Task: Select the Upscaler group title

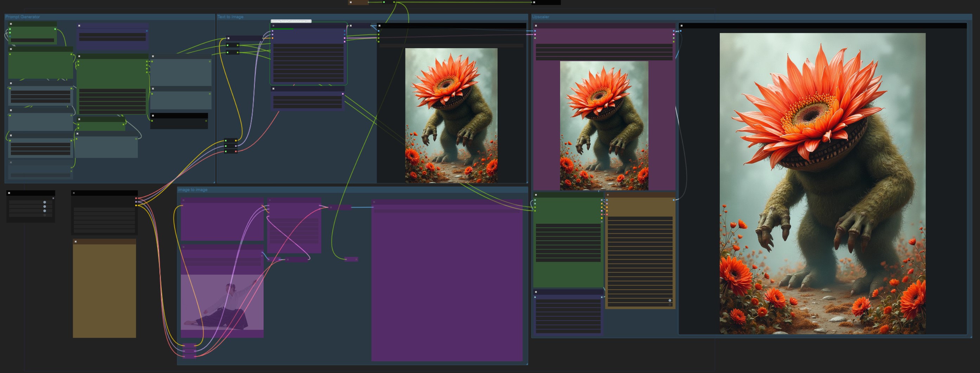Action: [x=540, y=17]
